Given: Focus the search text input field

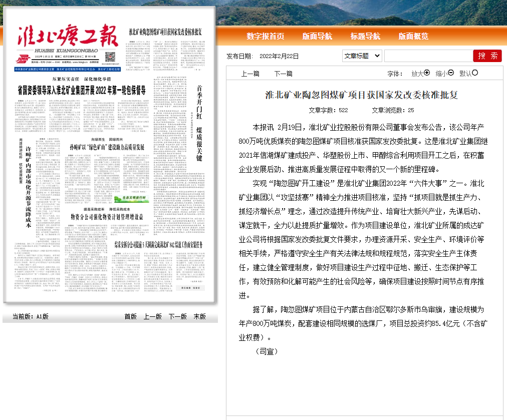Looking at the screenshot, I should point(428,56).
